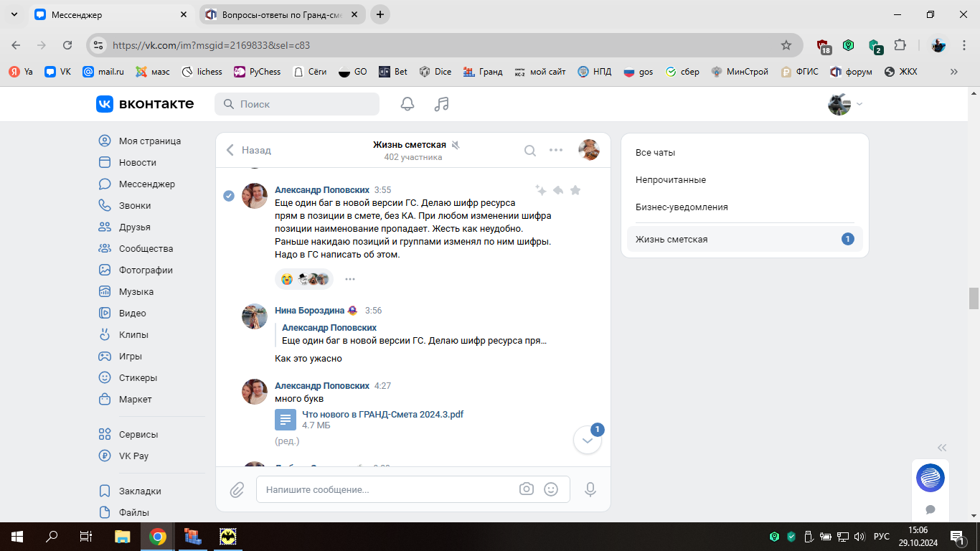Click the camera icon in message box

pos(527,489)
